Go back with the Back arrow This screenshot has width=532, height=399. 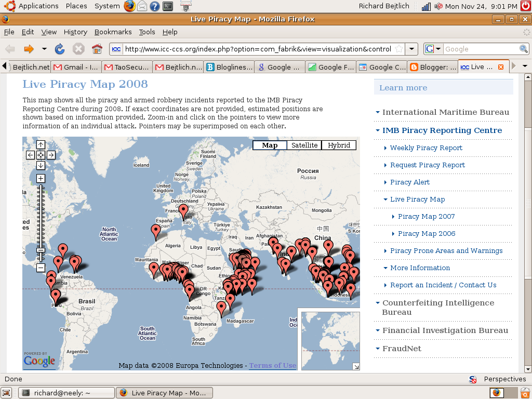(10, 49)
